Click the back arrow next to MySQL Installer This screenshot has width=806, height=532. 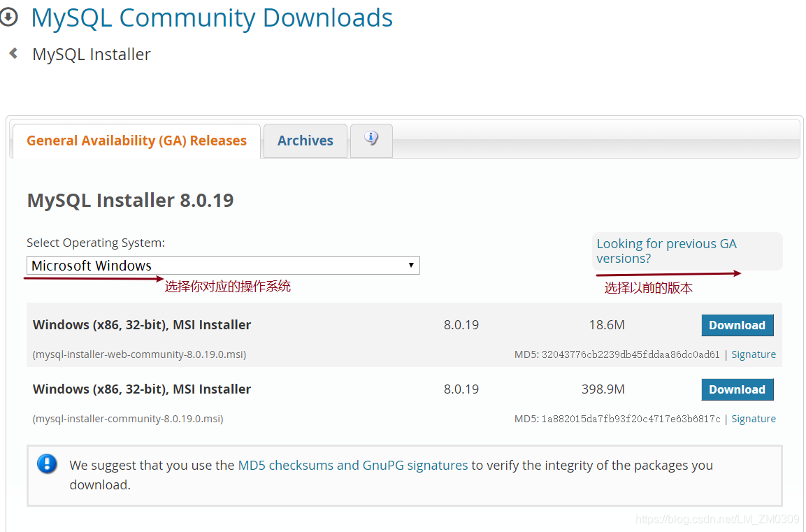click(13, 53)
